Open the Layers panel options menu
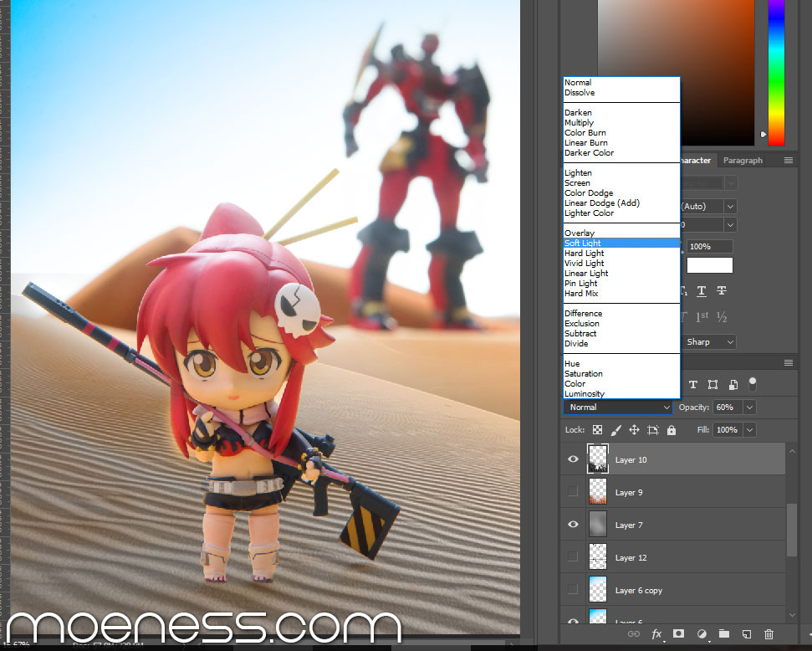Screen dimensions: 812x651 tap(789, 362)
